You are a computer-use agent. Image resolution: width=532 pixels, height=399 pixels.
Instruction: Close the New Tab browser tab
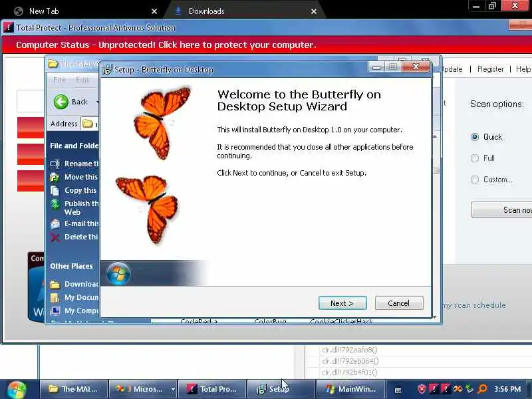click(x=154, y=11)
